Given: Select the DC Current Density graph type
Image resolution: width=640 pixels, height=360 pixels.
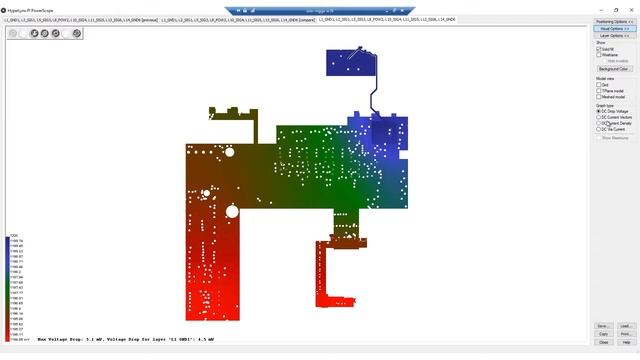Looking at the screenshot, I should (599, 123).
